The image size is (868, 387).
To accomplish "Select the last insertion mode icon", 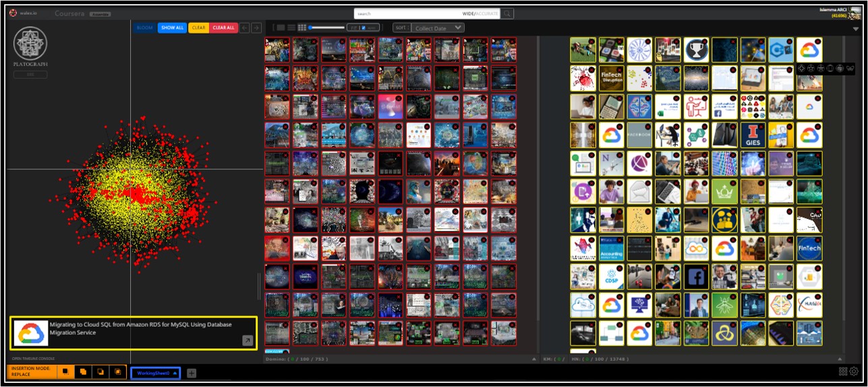I will (117, 371).
